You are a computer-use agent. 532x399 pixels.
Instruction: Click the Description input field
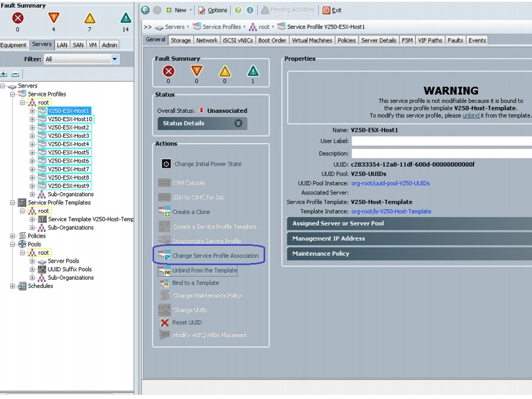442,153
